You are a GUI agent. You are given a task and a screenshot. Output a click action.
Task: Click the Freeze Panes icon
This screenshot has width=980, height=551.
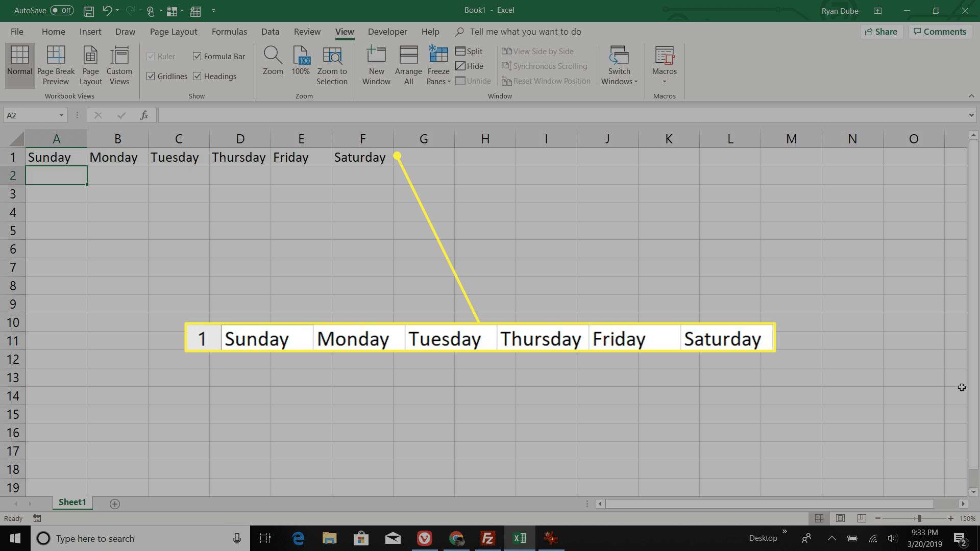click(437, 65)
